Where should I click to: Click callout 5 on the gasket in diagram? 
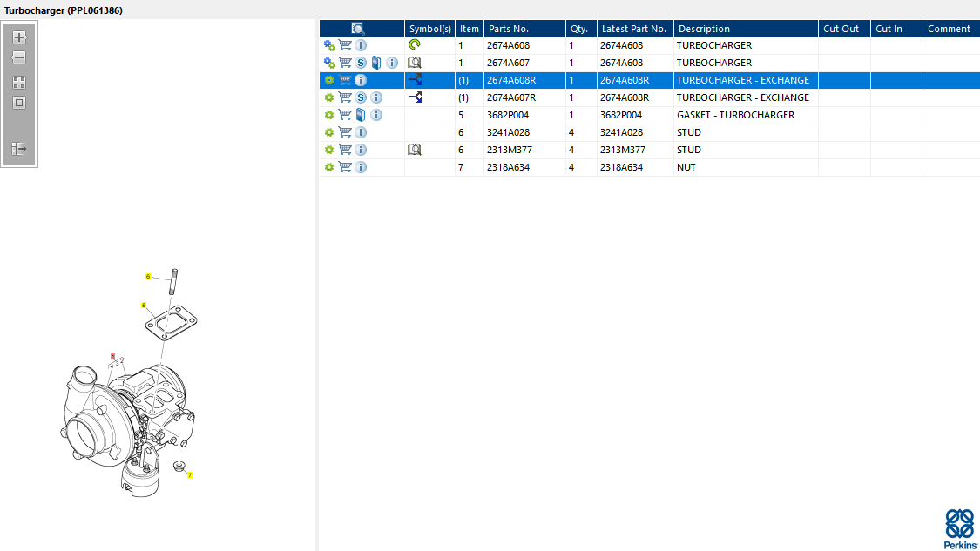[x=144, y=306]
